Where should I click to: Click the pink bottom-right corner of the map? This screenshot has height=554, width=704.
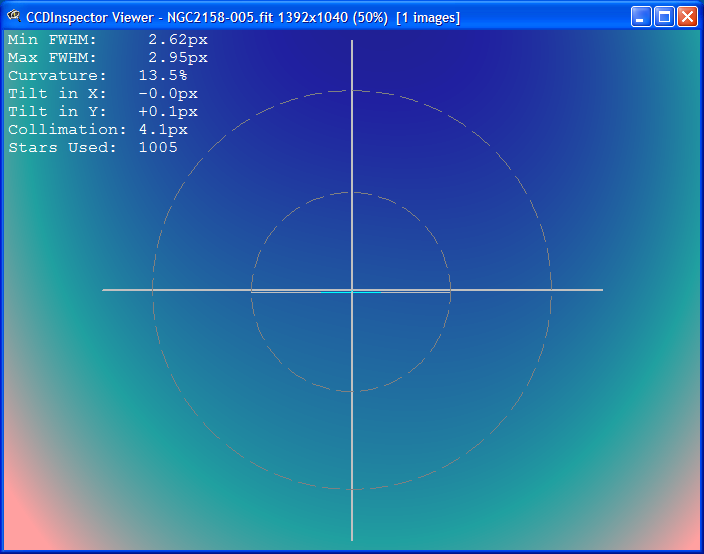coord(686,532)
